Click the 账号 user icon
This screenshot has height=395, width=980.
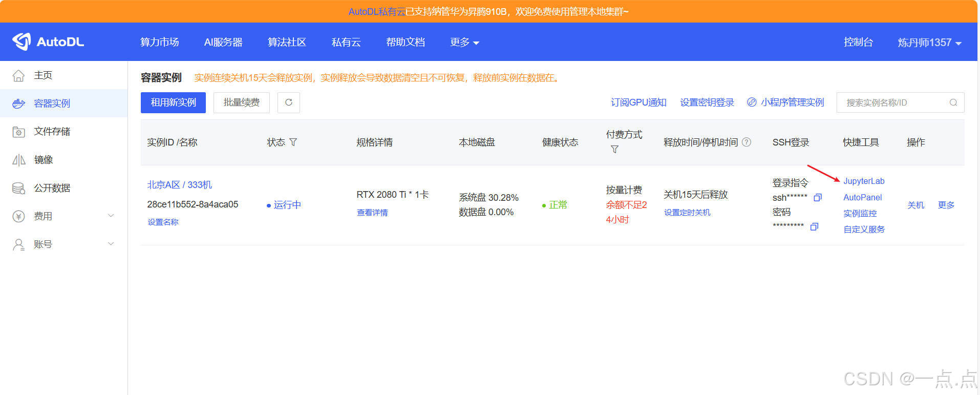coord(18,244)
